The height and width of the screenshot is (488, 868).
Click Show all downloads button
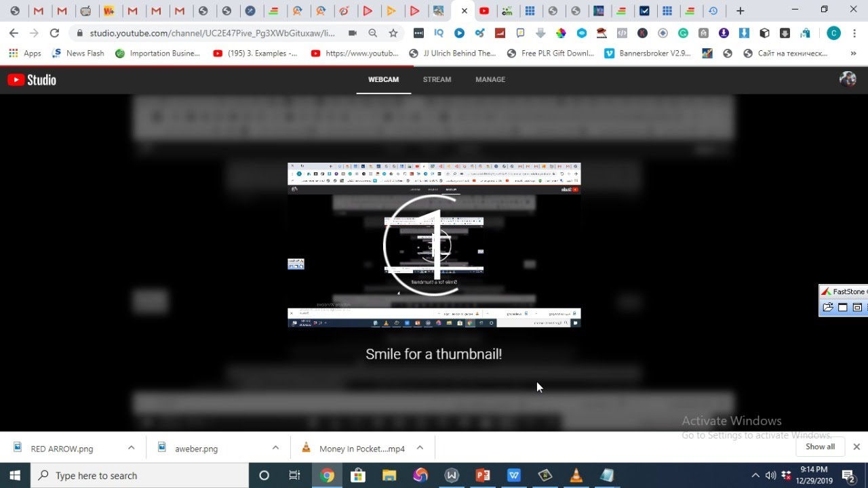pyautogui.click(x=820, y=447)
